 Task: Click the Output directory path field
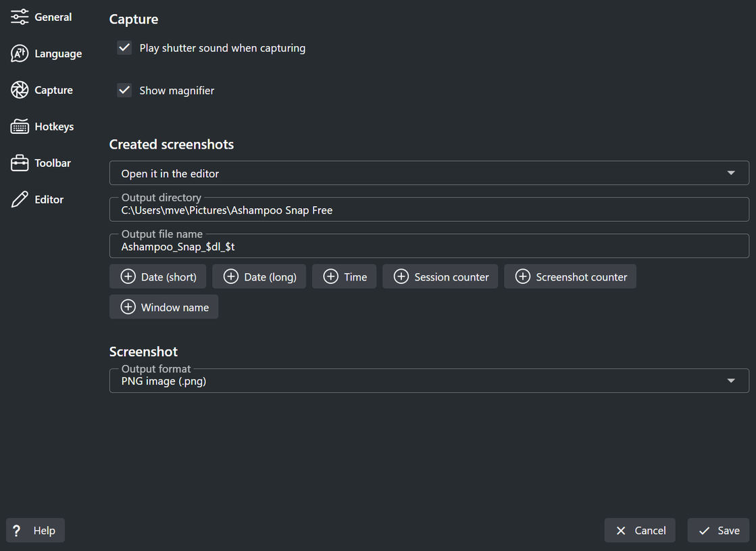(429, 210)
